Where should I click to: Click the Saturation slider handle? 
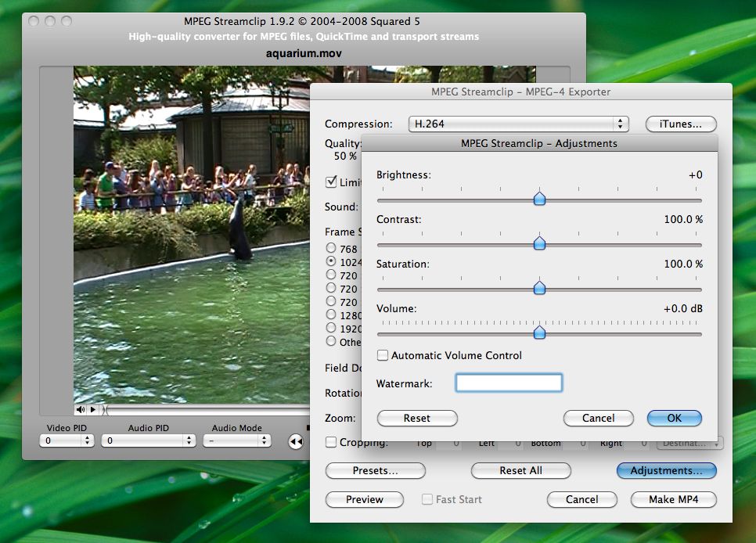point(539,288)
